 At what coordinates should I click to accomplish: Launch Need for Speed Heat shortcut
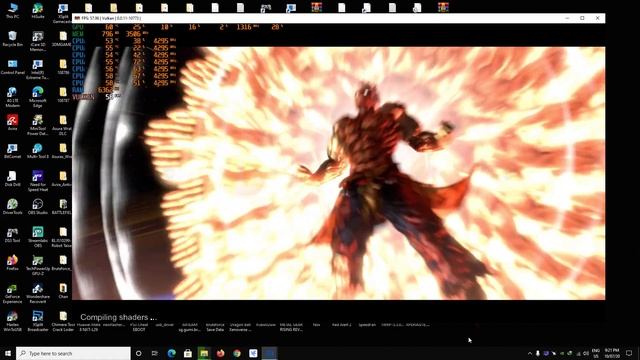[x=38, y=181]
